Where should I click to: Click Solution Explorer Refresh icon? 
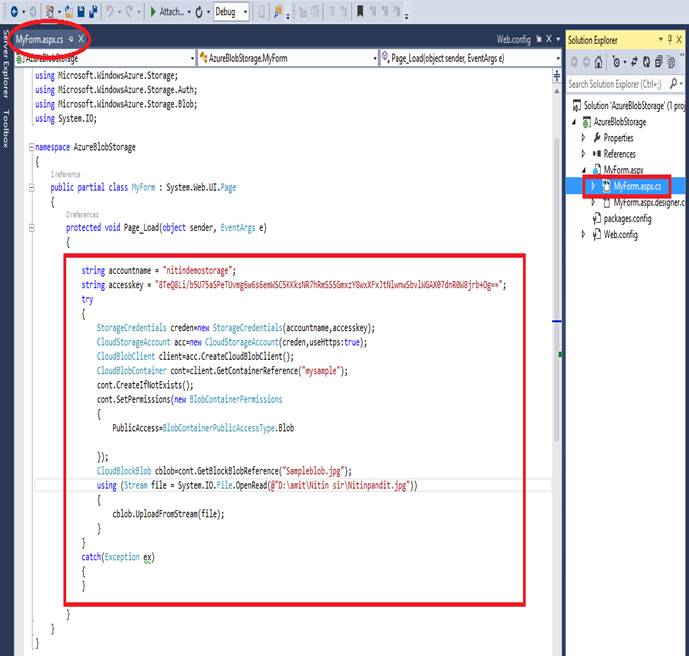pos(646,62)
